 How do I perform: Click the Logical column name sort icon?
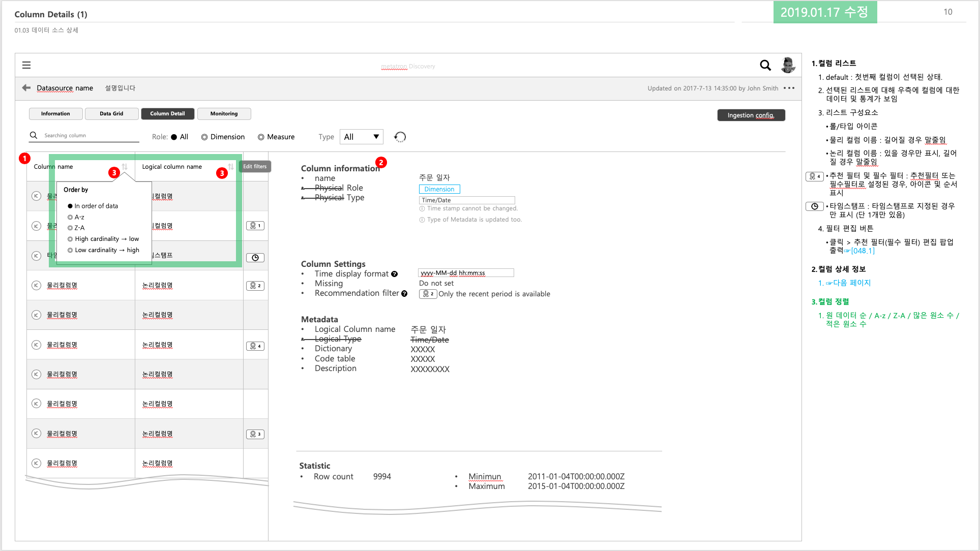(x=231, y=167)
